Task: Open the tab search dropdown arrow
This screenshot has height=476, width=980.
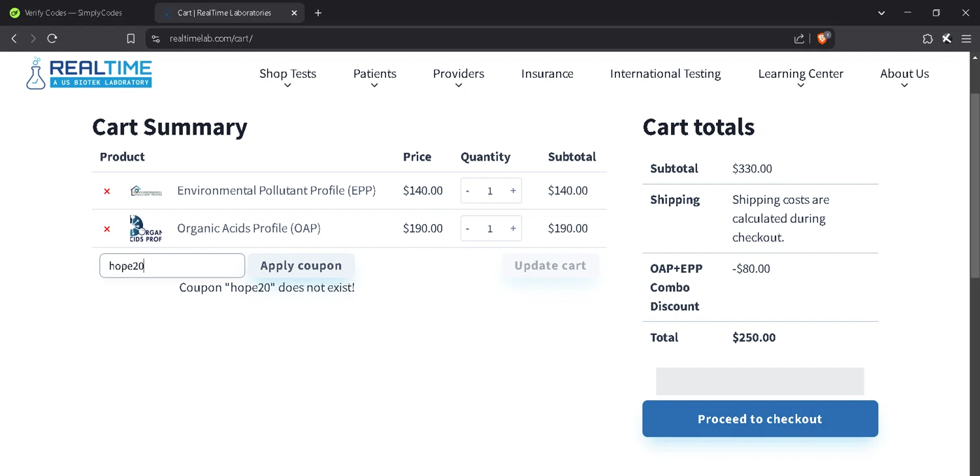Action: point(881,13)
